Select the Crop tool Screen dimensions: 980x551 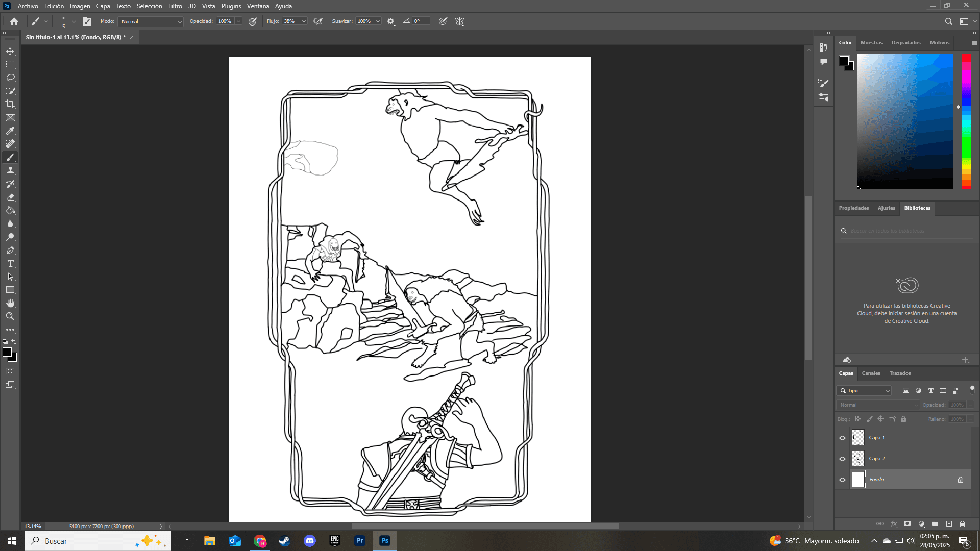pos(10,104)
